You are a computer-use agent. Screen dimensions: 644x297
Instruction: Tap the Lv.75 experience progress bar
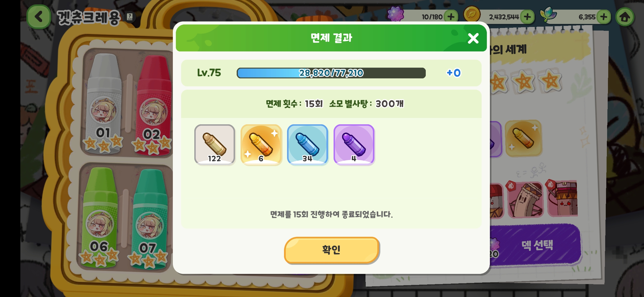pos(331,73)
